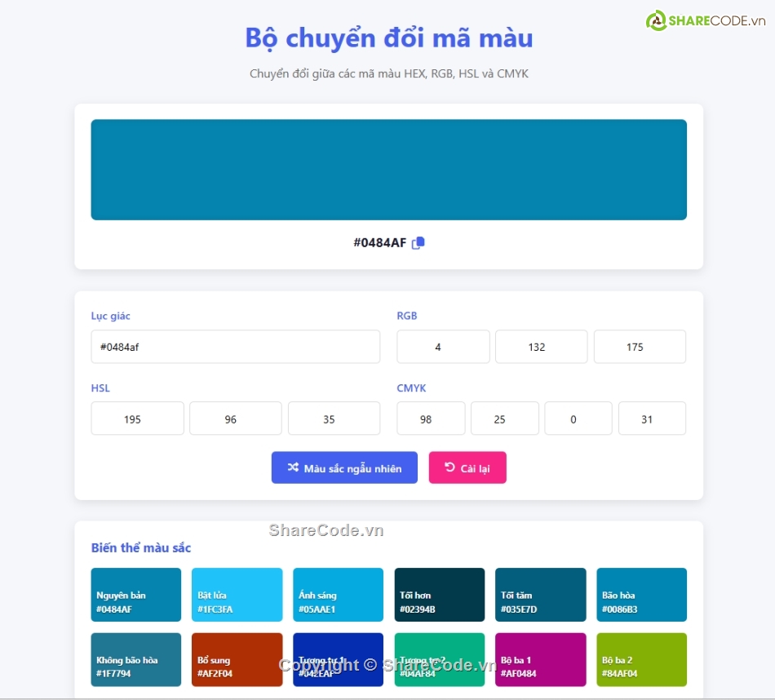Select the "Ánh sáng #05AAE1" swatch
775x700 pixels.
point(338,595)
